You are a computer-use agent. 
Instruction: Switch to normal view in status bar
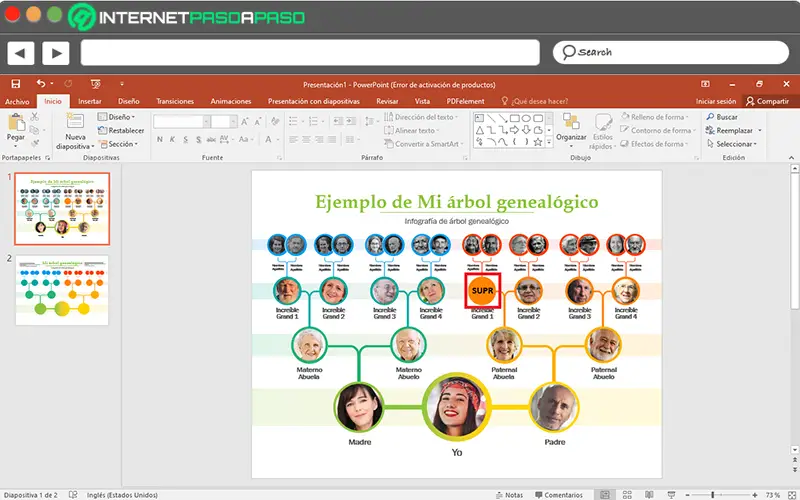[x=605, y=494]
